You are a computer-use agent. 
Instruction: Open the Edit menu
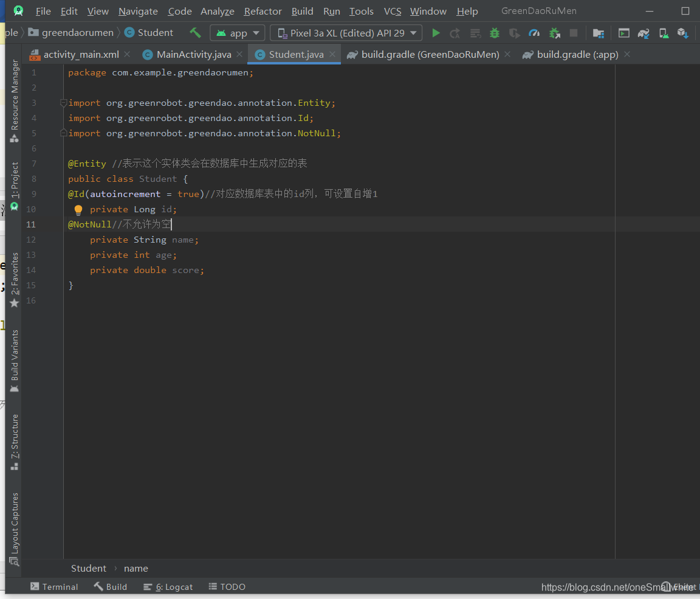(x=69, y=11)
